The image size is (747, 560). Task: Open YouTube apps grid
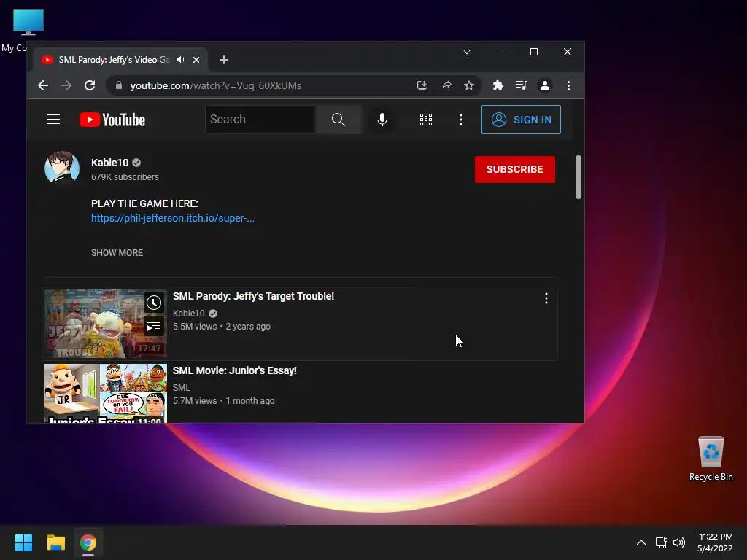(x=426, y=120)
